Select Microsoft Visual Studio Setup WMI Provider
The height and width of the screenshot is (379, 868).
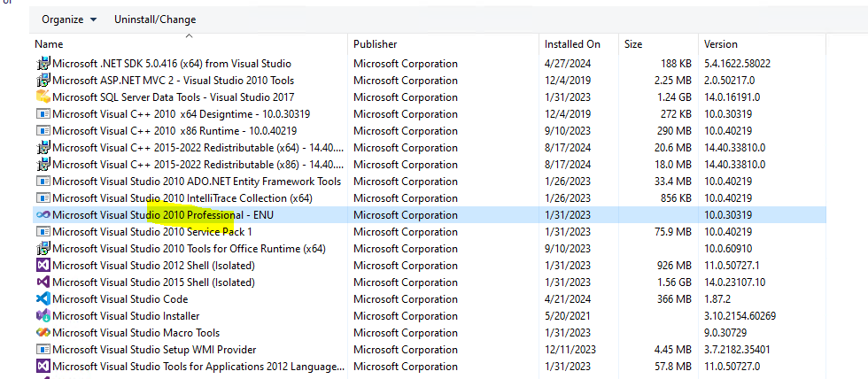pos(154,350)
